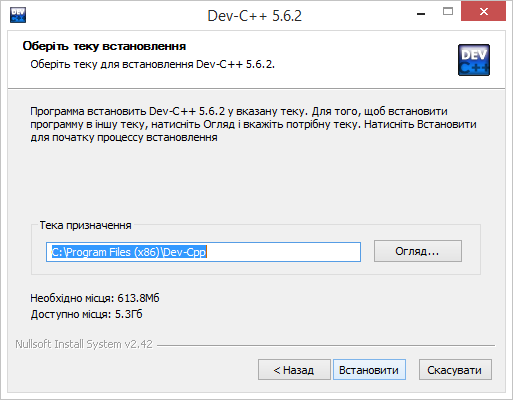The width and height of the screenshot is (513, 400).
Task: Click the Dev-C++ icon in title bar
Action: [x=18, y=15]
